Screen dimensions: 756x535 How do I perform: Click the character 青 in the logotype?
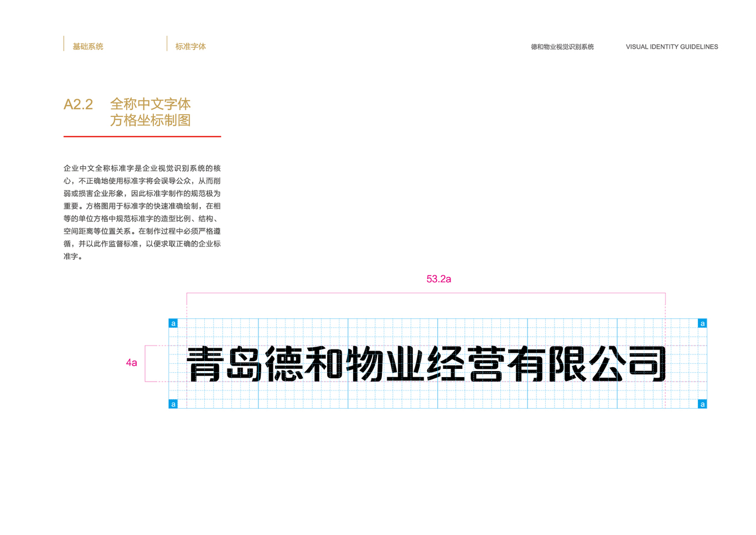[x=205, y=364]
